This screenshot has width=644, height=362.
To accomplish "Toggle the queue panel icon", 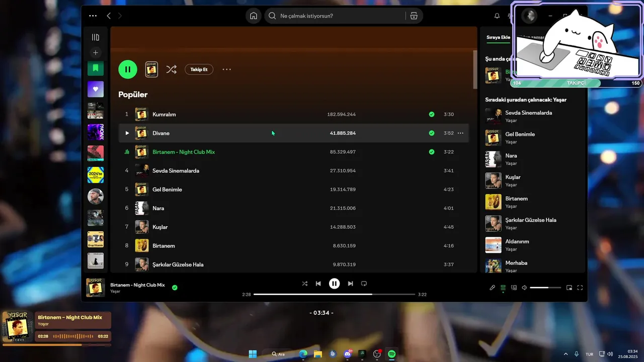I will point(503,288).
